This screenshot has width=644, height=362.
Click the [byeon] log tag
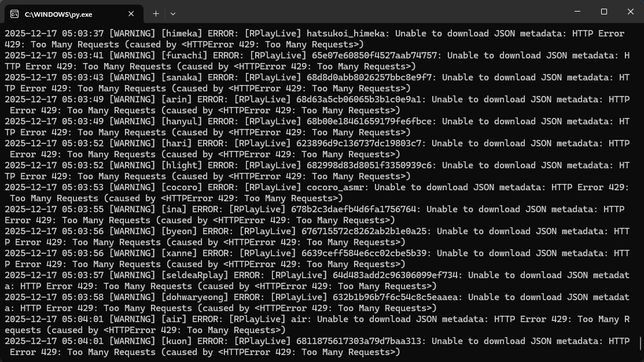point(179,231)
